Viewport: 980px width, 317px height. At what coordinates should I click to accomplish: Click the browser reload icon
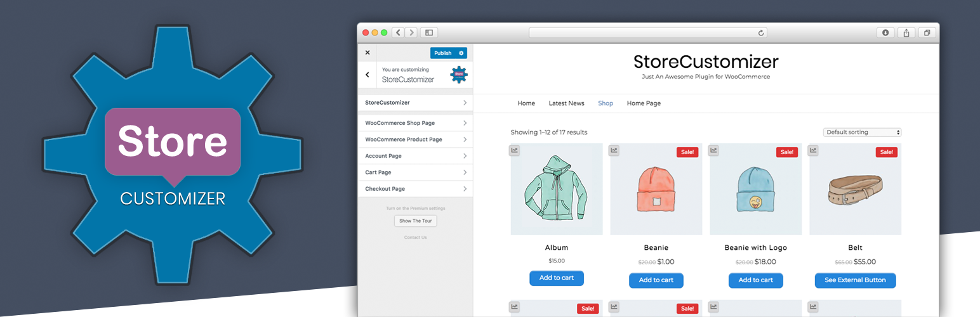coord(761,33)
